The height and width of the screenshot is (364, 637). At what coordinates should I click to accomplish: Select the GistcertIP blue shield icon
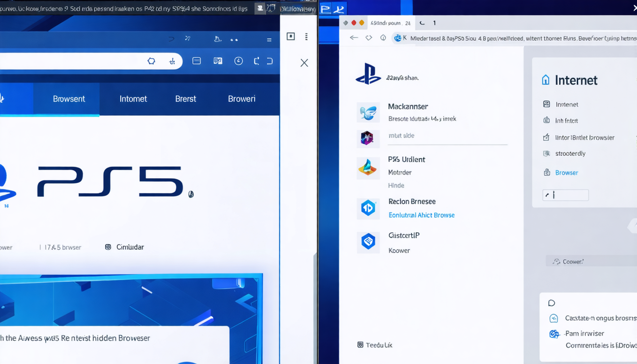368,240
